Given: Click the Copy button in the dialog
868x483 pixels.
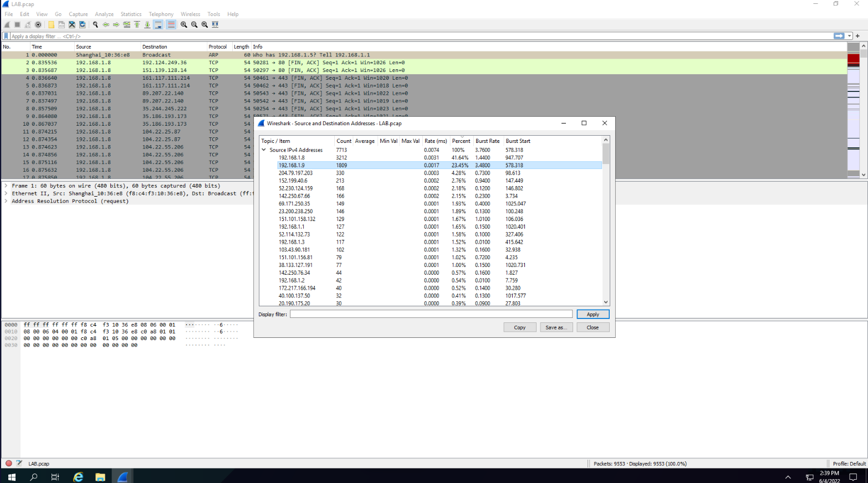Looking at the screenshot, I should [519, 327].
